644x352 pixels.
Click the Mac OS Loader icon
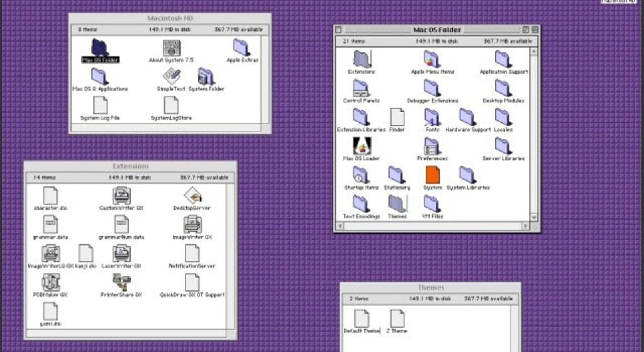[362, 146]
